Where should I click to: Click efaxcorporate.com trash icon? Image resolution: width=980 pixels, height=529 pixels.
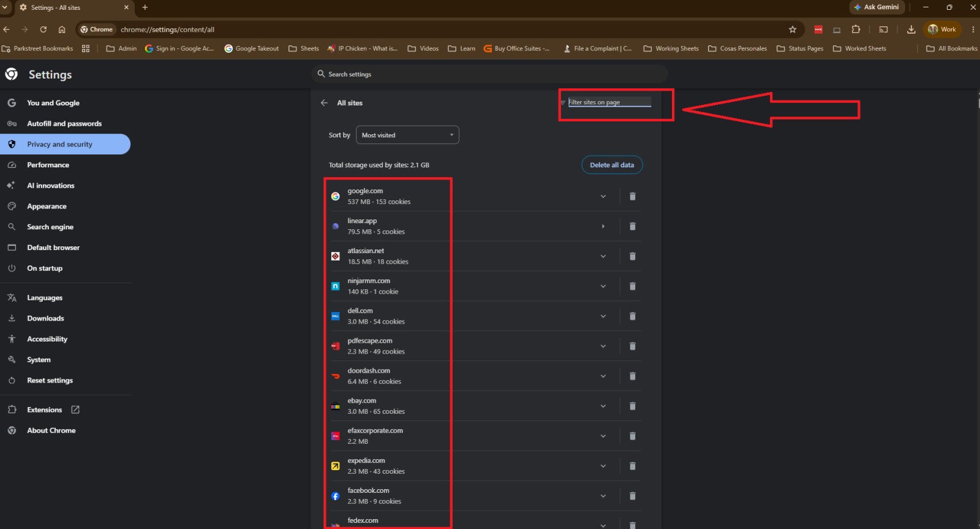[633, 436]
